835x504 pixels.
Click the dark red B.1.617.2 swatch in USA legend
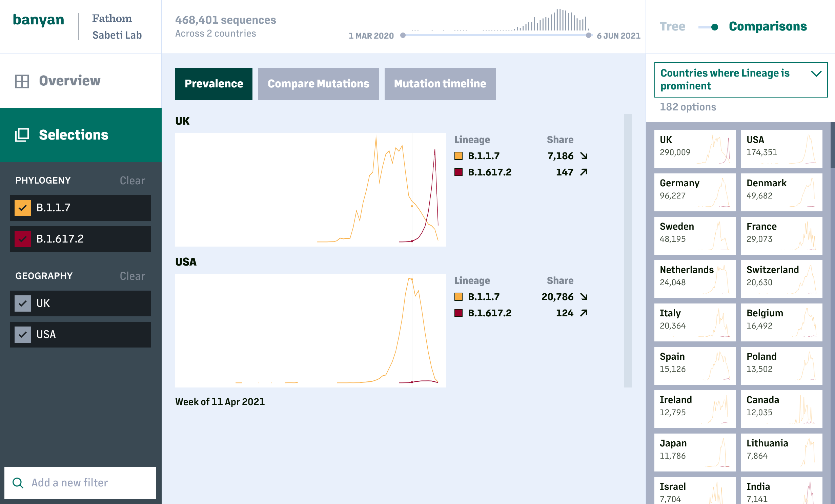[459, 313]
